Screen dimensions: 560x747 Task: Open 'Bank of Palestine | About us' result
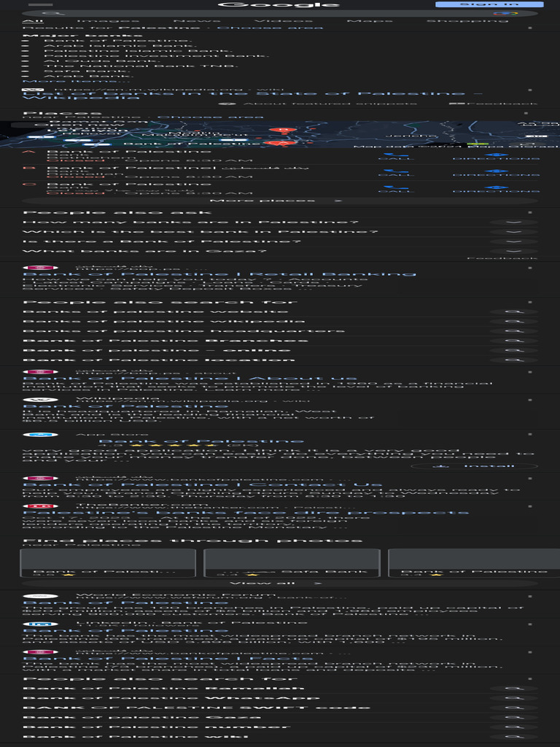(190, 379)
